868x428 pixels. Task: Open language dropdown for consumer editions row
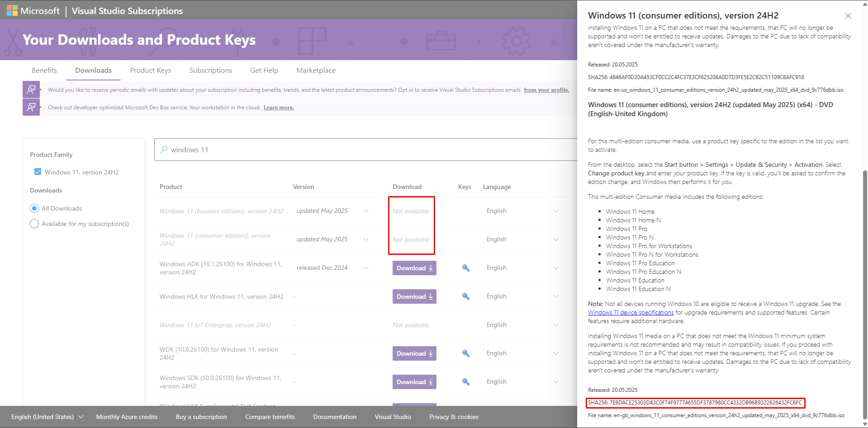point(556,240)
